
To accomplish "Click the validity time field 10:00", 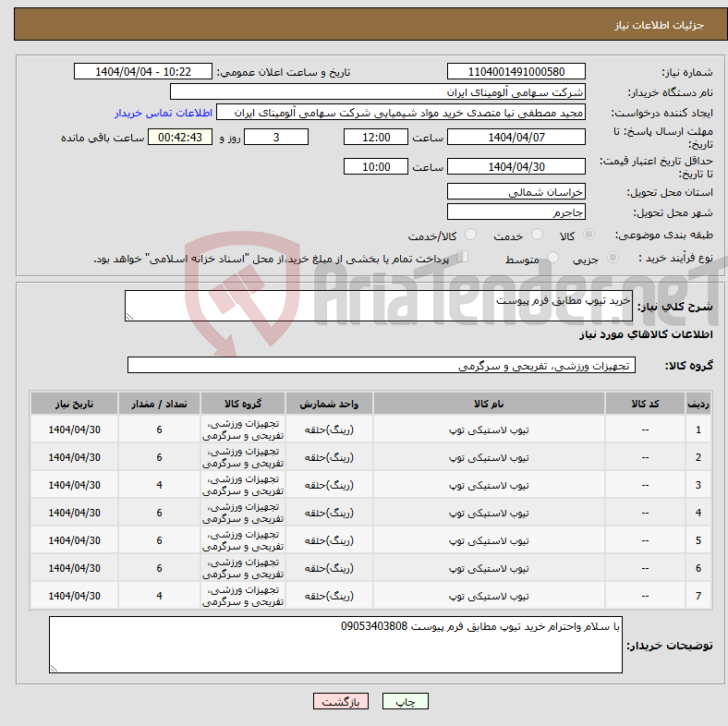I will (x=376, y=166).
